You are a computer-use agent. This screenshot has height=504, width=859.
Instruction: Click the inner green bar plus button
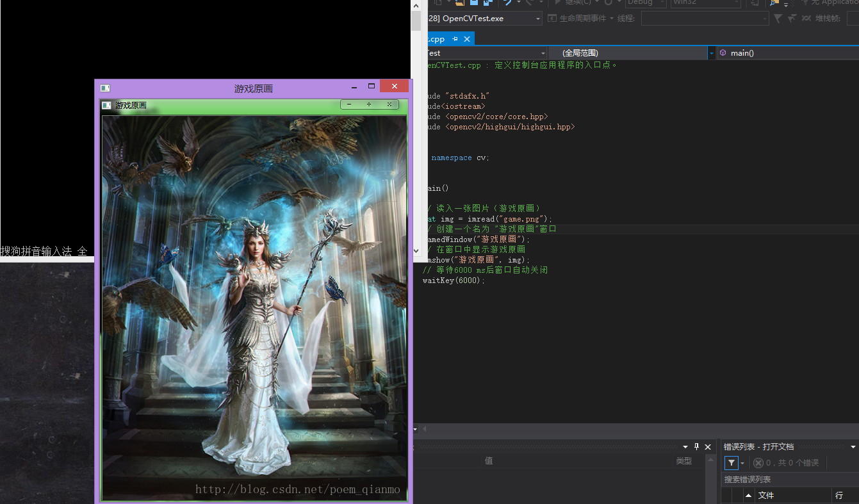tap(369, 104)
